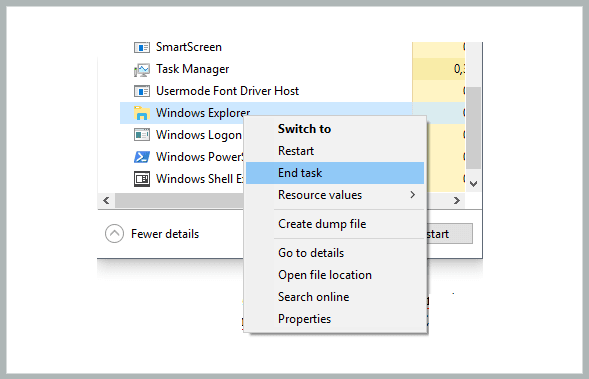Image resolution: width=589 pixels, height=379 pixels.
Task: Select the Windows Shell Experience row
Action: pyautogui.click(x=183, y=179)
